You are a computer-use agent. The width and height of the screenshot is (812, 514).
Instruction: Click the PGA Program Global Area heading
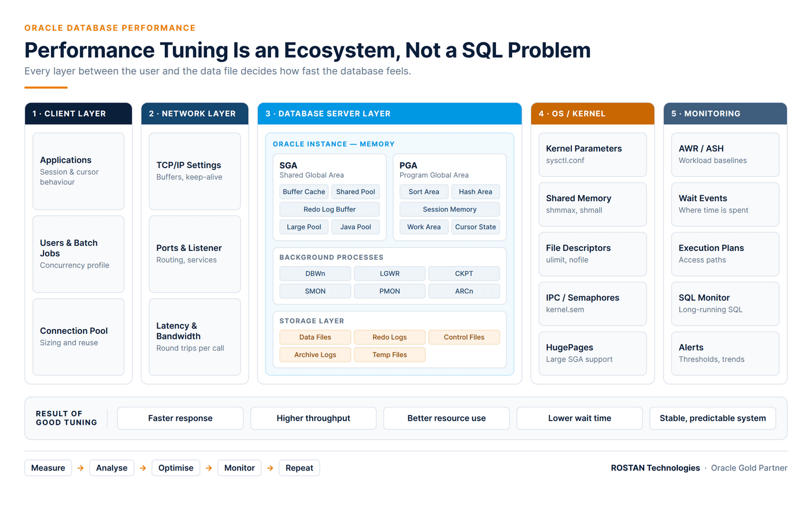pos(434,170)
